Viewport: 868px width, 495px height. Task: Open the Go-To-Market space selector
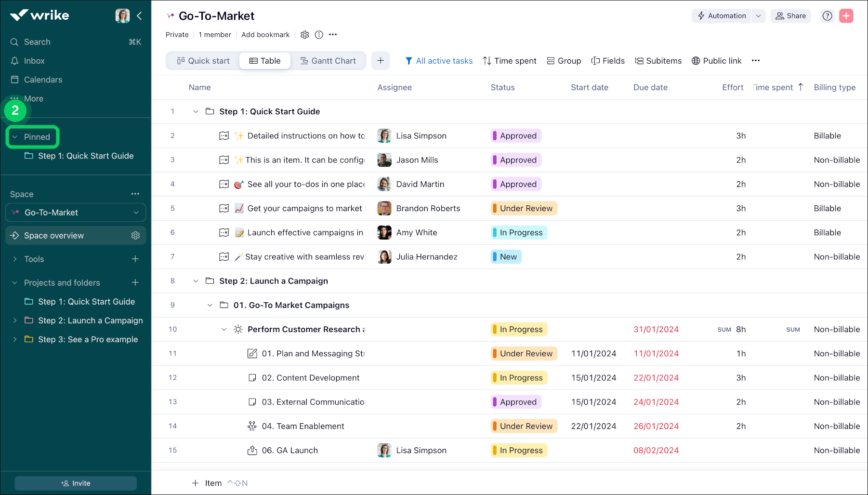(x=76, y=213)
